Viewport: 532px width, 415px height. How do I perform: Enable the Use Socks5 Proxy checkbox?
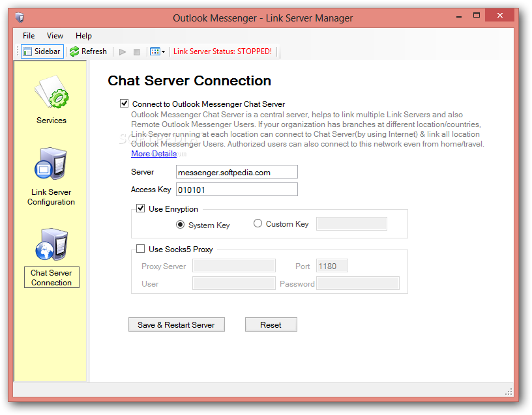pos(140,248)
